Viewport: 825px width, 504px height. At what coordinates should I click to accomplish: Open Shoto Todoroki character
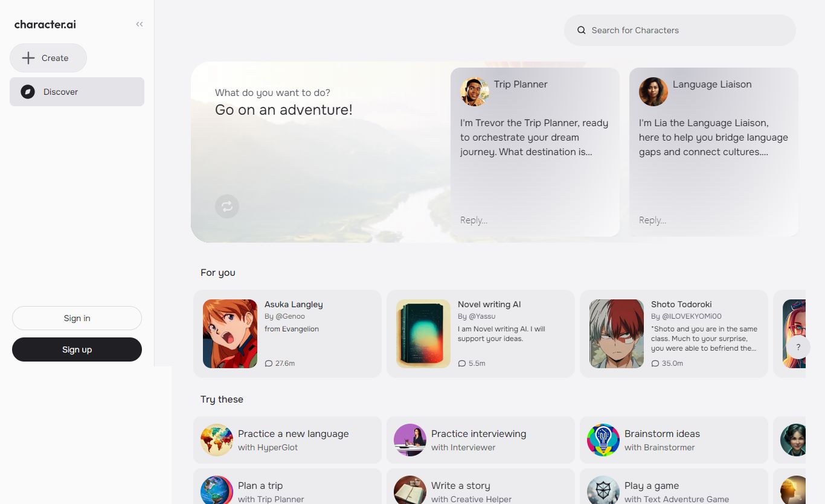click(674, 334)
